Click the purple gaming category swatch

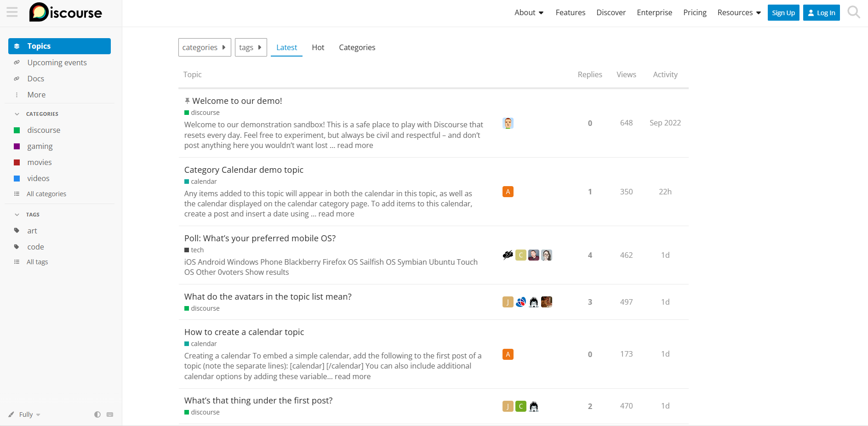pos(17,147)
